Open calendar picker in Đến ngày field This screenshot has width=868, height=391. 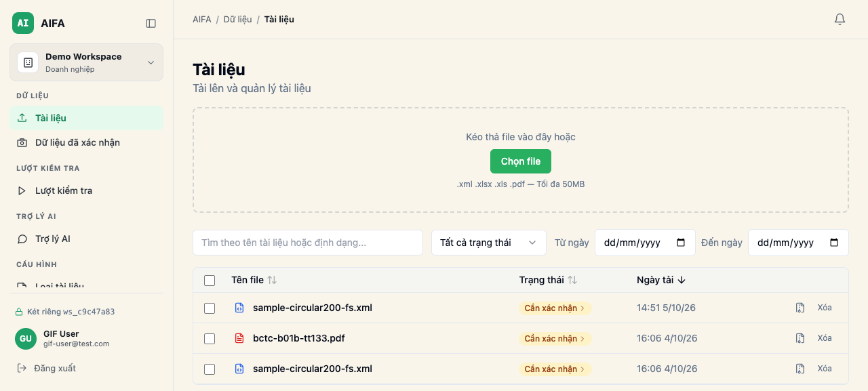point(834,243)
